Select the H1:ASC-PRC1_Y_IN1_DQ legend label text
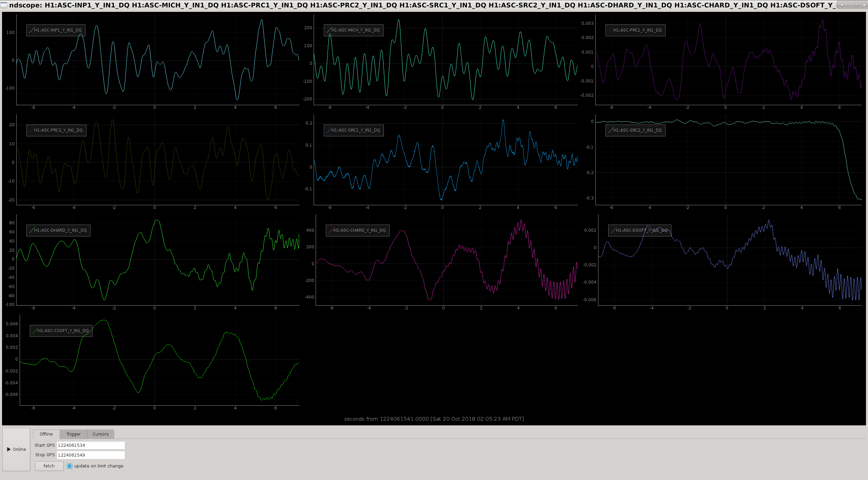The height and width of the screenshot is (480, 868). tap(637, 30)
